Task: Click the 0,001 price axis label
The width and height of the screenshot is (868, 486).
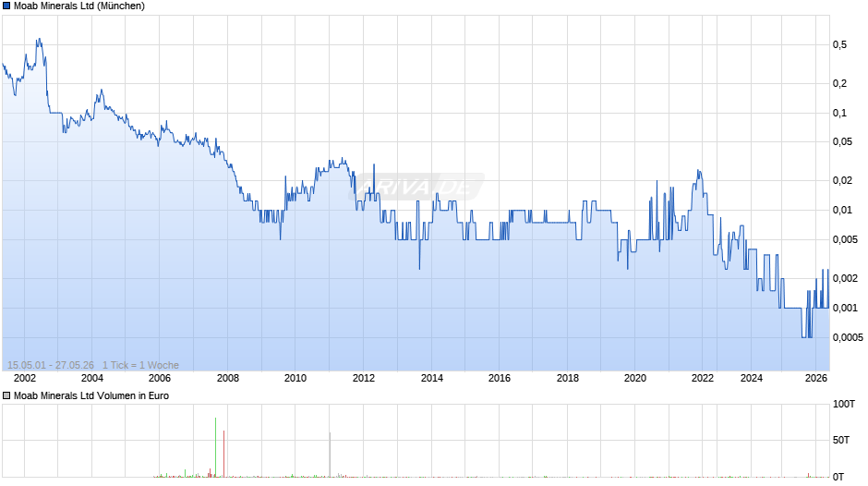Action: 845,308
